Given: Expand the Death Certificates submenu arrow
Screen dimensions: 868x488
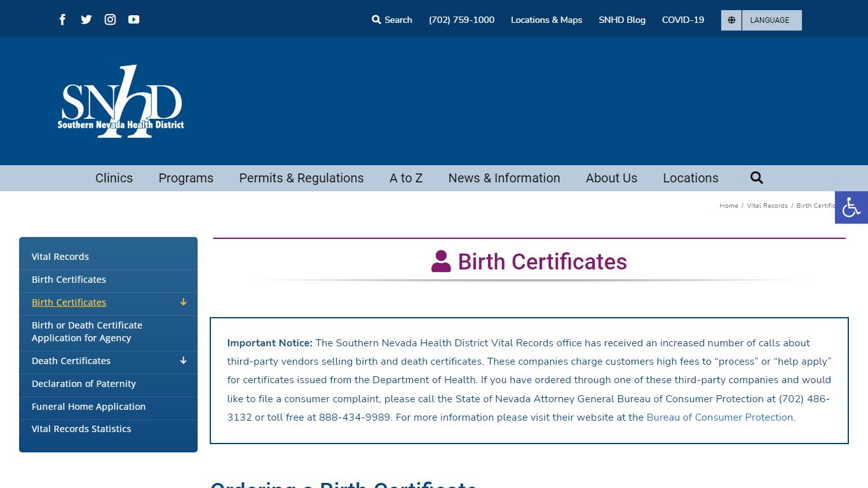Looking at the screenshot, I should click(x=183, y=361).
